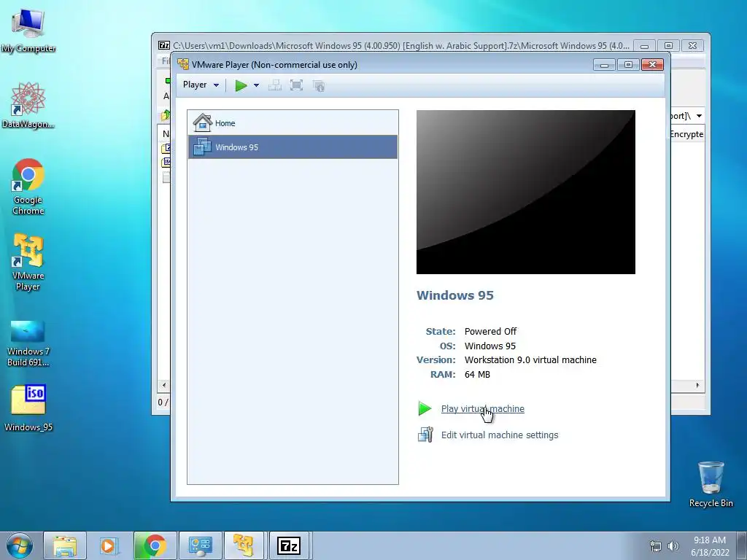The height and width of the screenshot is (560, 747).
Task: Open VMware Player desktop shortcut
Action: [x=28, y=262]
